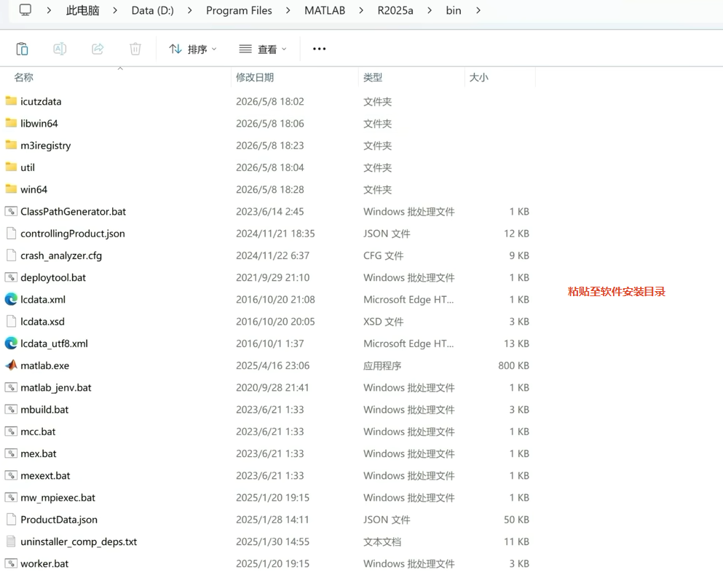The height and width of the screenshot is (588, 723).
Task: Click the batch file icon of deploytool.bat
Action: click(11, 277)
